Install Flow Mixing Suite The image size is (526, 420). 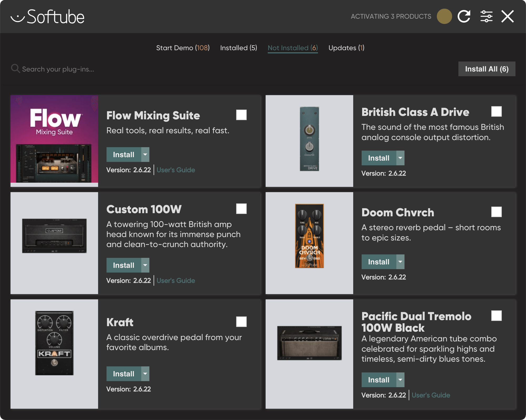124,155
